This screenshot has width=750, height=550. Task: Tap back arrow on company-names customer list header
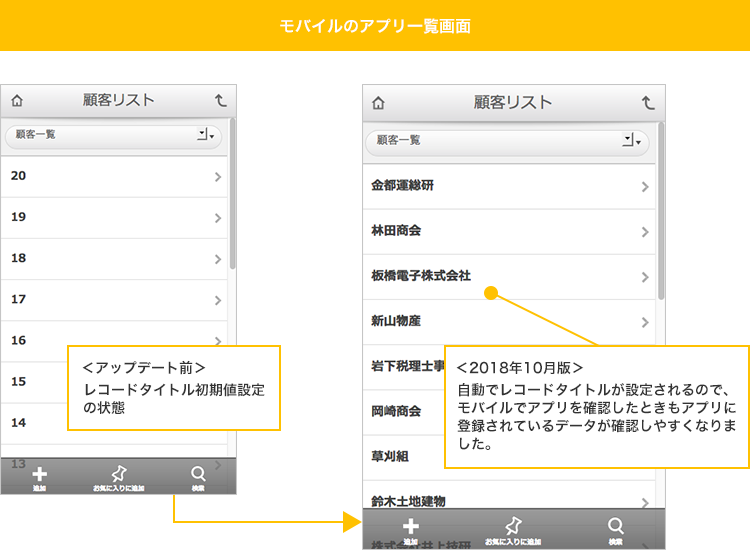pos(648,103)
